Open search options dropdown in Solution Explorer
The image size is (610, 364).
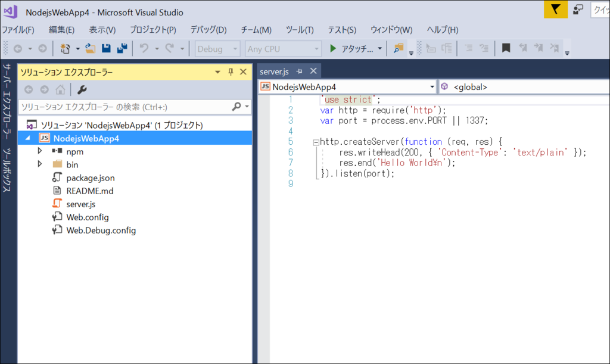click(x=247, y=107)
